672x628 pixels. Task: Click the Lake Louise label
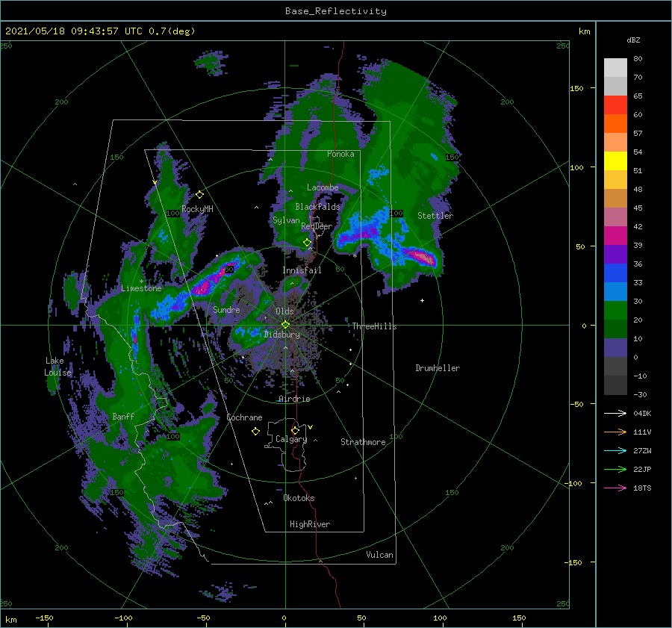pyautogui.click(x=57, y=367)
